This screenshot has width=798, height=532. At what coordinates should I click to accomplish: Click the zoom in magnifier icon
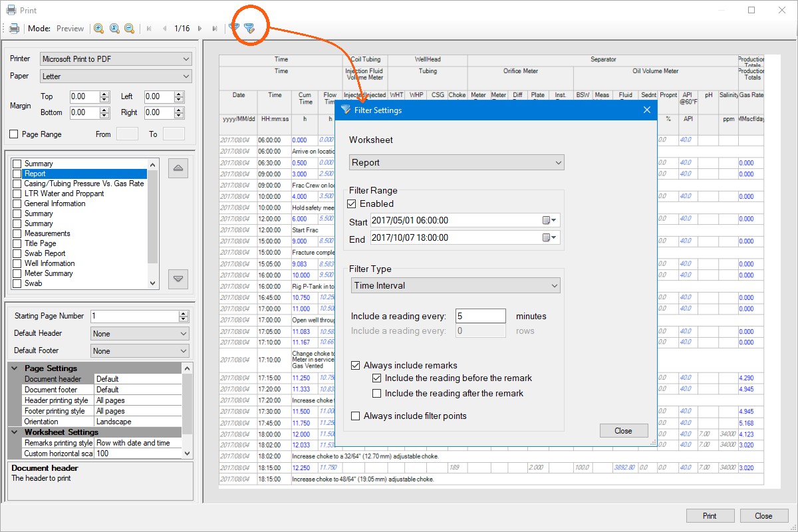[x=98, y=29]
